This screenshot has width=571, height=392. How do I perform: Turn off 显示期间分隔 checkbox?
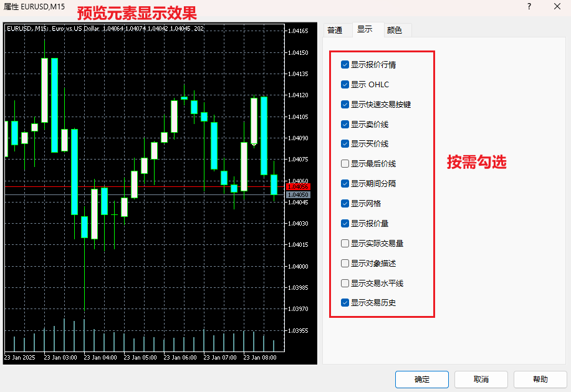point(345,183)
